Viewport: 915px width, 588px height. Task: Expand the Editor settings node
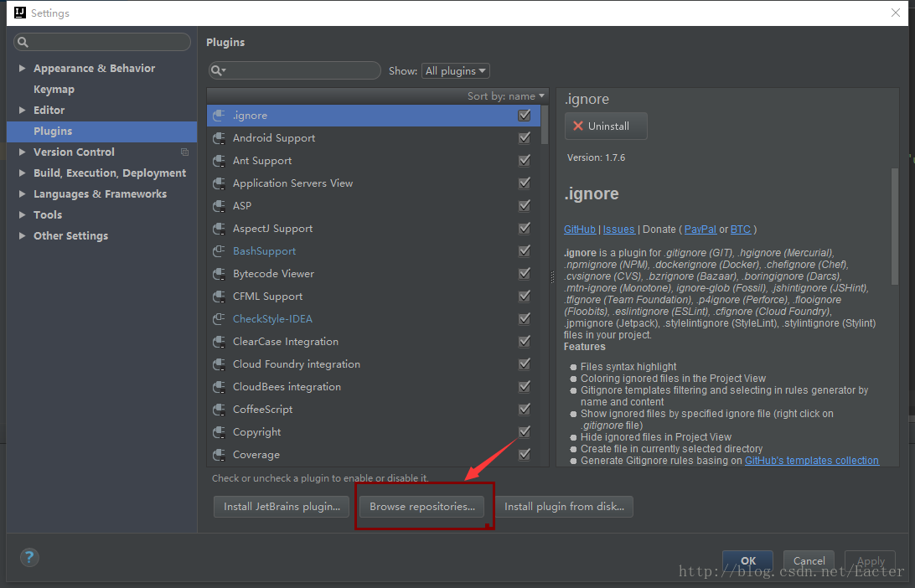(22, 111)
